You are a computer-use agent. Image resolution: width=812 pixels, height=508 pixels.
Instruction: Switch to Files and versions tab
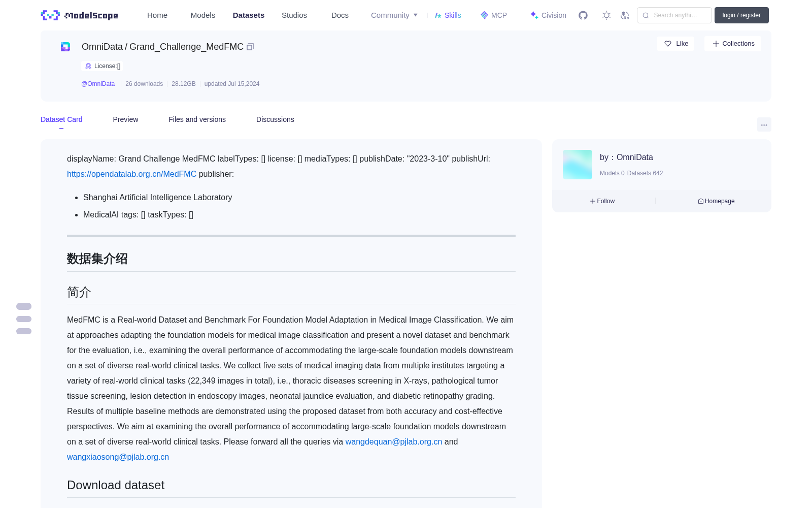(197, 119)
